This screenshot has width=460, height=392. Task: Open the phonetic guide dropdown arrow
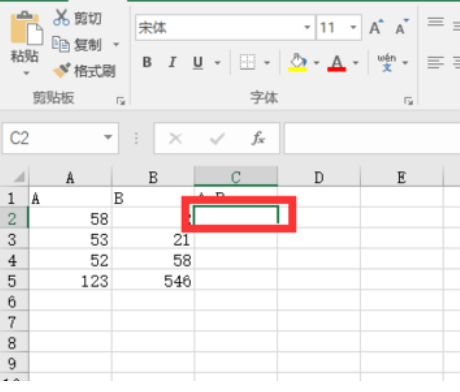tap(405, 63)
